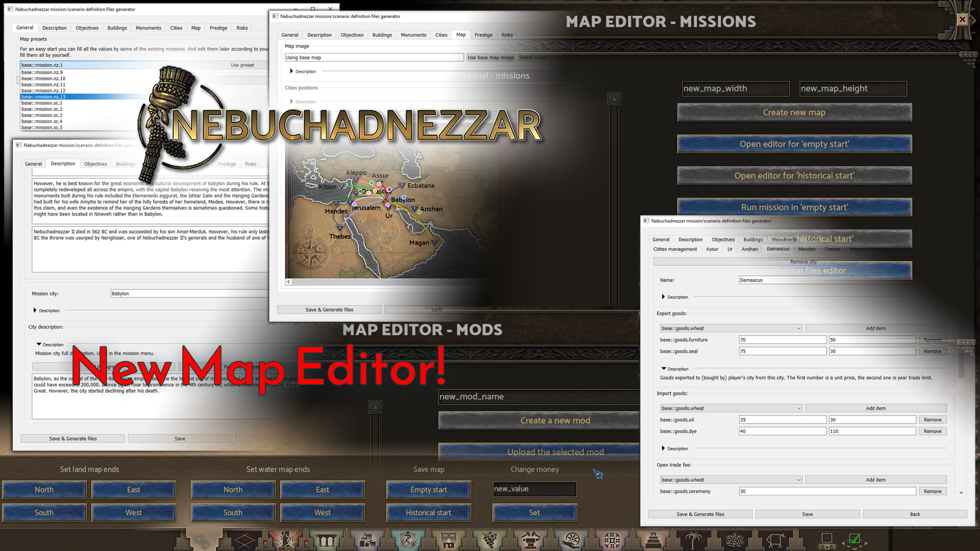Select the Anshan city tab
Viewport: 980px width, 551px height.
point(749,249)
